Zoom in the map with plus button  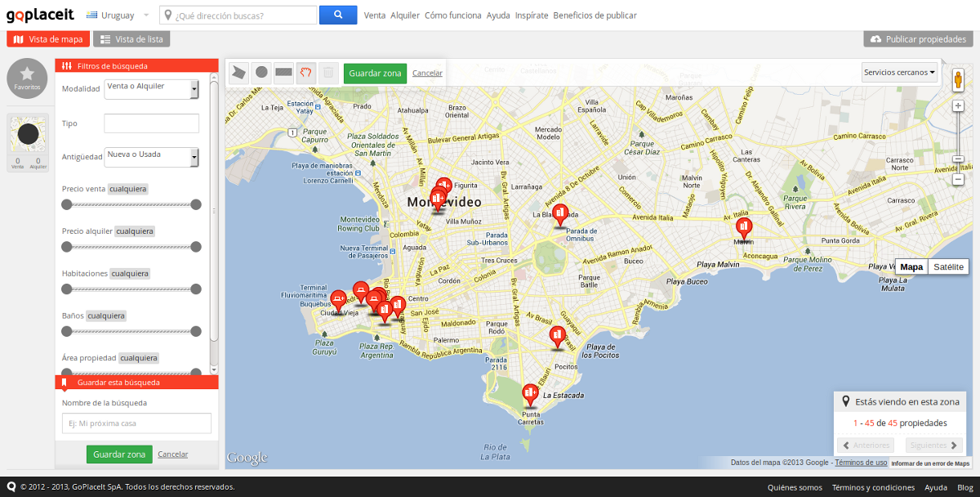959,105
